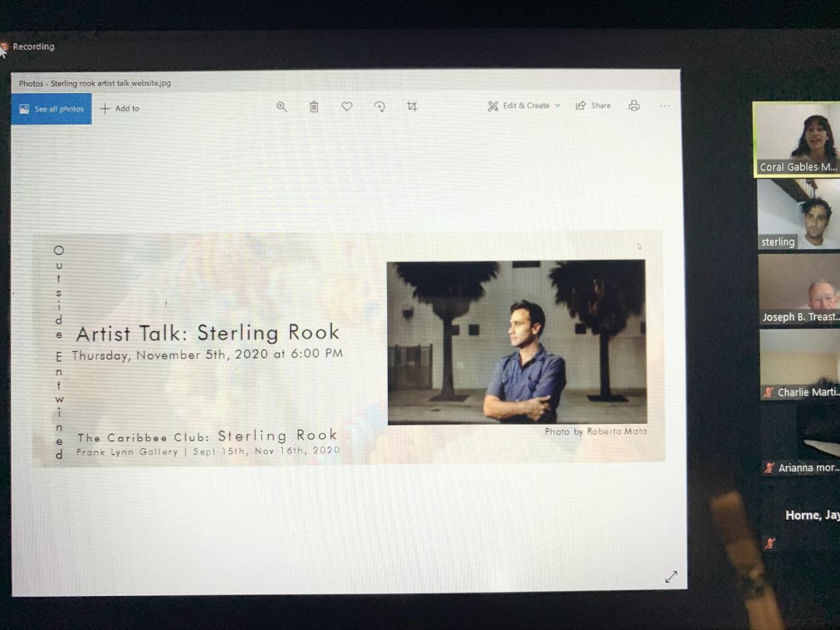Viewport: 840px width, 630px height.
Task: Click 'The Caribbee Club: Sterling Rook' text
Action: click(207, 436)
